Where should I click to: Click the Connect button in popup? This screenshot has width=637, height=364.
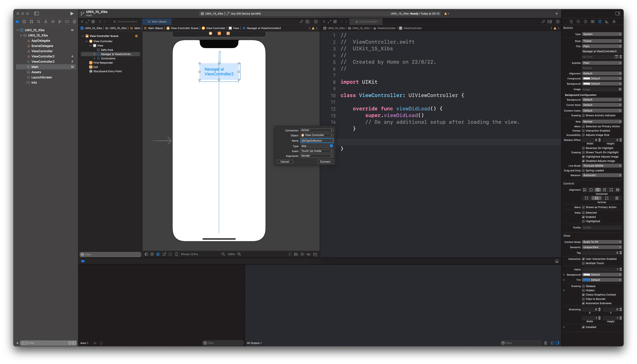click(x=325, y=161)
